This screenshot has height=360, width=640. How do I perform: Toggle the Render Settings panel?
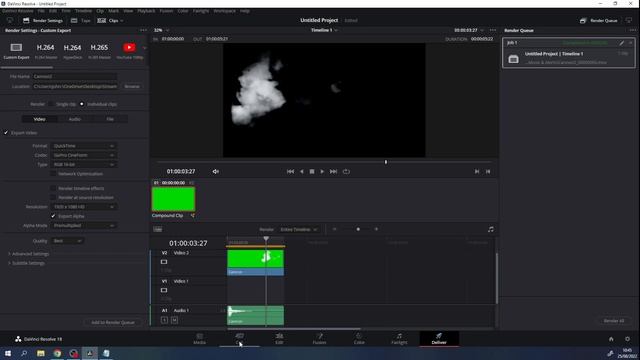point(43,20)
